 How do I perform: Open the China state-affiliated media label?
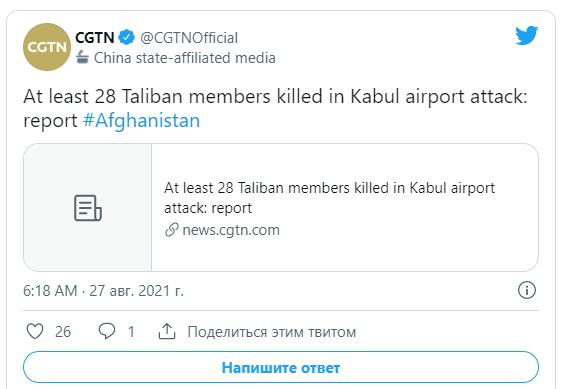185,58
